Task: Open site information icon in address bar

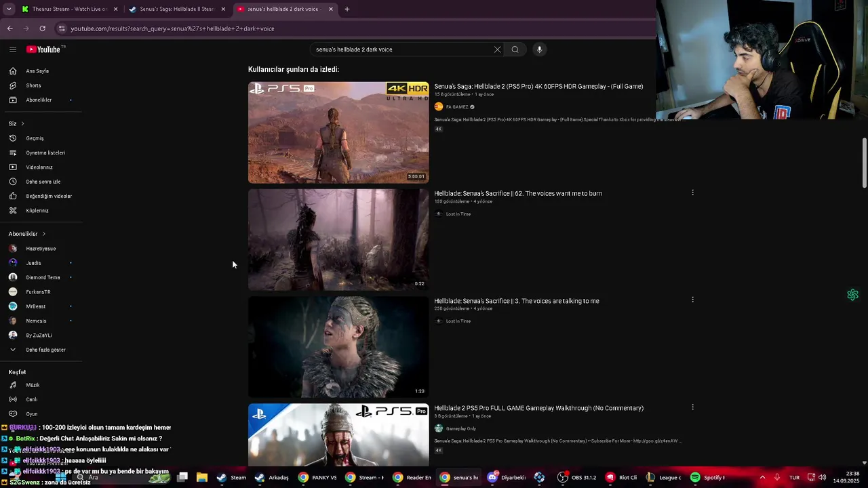Action: [62, 28]
